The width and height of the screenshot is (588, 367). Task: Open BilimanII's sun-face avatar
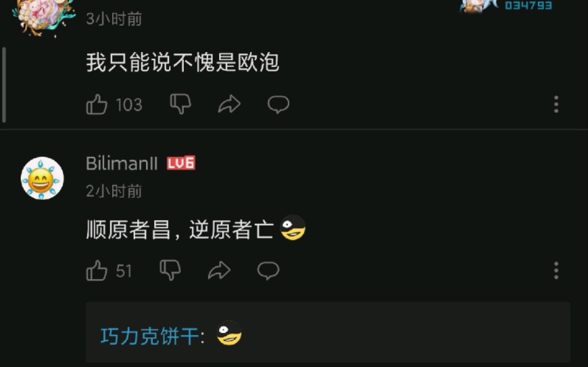[x=42, y=178]
